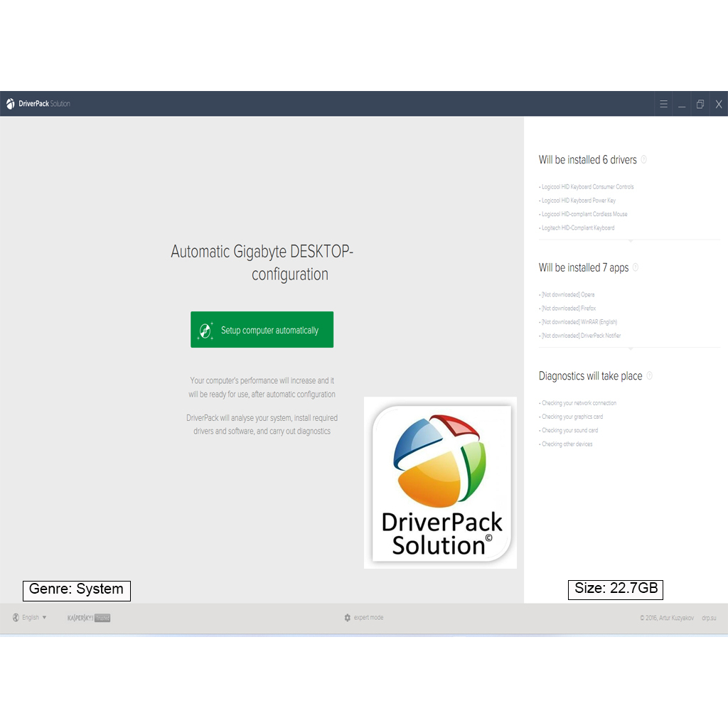Click the large DriverPack Solution logo image
The height and width of the screenshot is (728, 728).
(440, 483)
